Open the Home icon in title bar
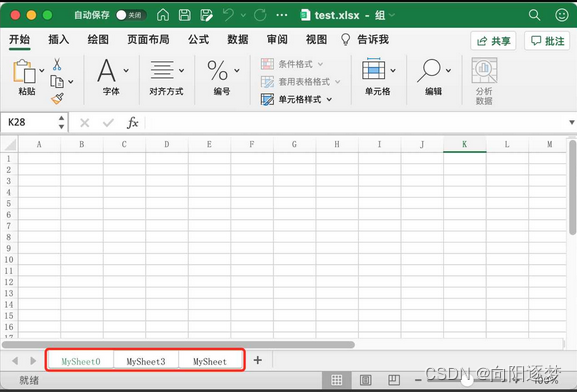Screen dimensions: 577x392 click(x=163, y=15)
